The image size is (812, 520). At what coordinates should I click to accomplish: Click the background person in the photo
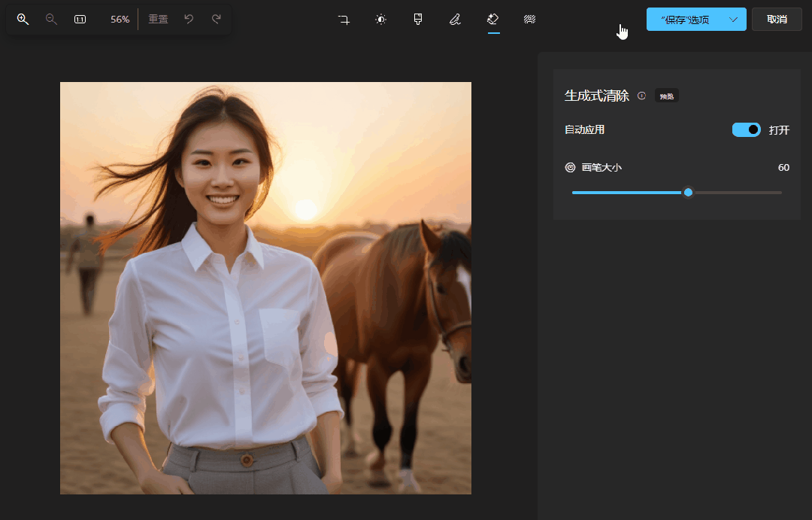(88, 262)
